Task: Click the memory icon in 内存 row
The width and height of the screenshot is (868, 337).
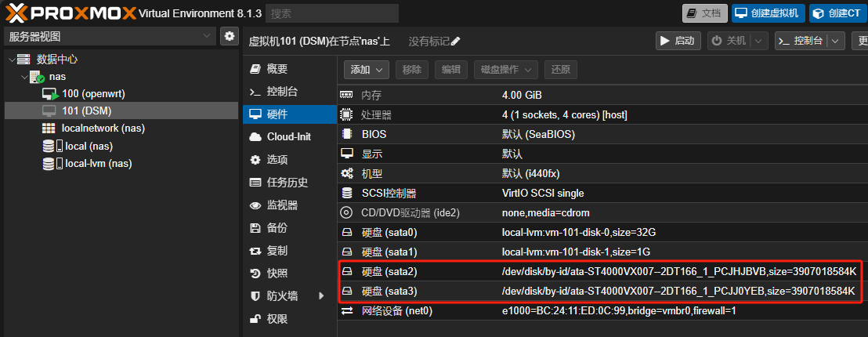Action: 346,95
